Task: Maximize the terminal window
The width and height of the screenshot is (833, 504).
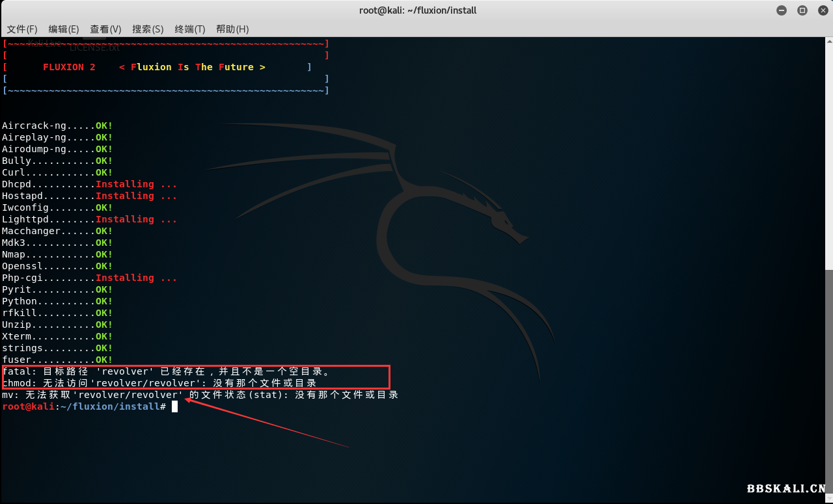Action: point(802,10)
